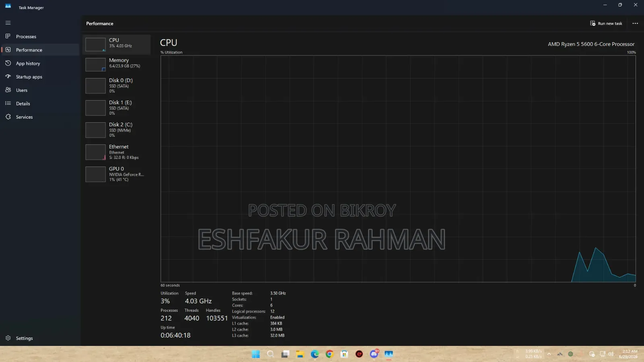The width and height of the screenshot is (644, 362).
Task: Select the Performance page
Action: coord(40,50)
